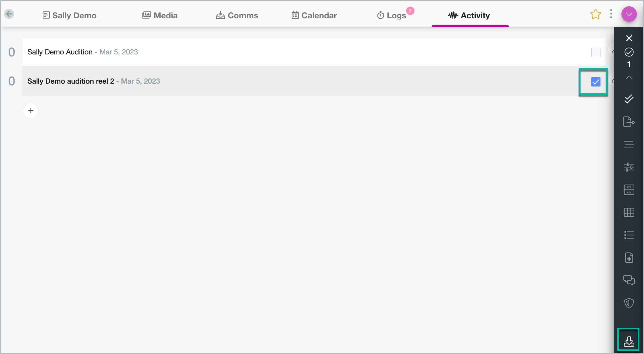This screenshot has width=644, height=354.
Task: Add a new activity with plus button
Action: pos(31,111)
